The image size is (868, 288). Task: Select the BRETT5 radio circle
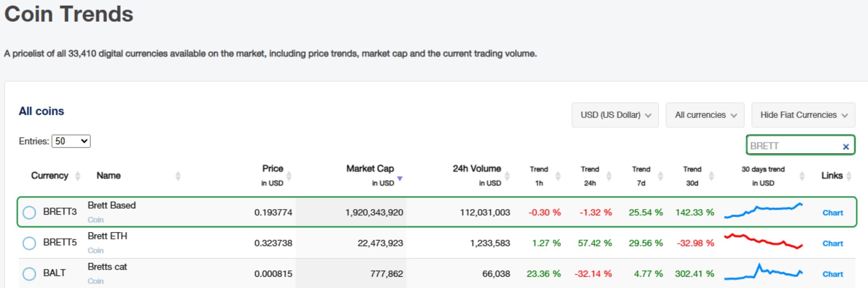click(x=29, y=243)
